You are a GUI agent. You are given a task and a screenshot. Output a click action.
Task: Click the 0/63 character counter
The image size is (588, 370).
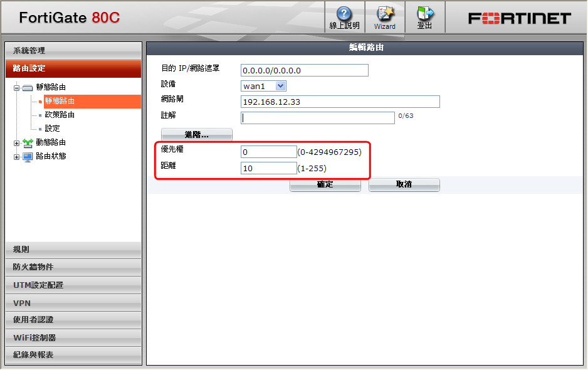coord(406,116)
